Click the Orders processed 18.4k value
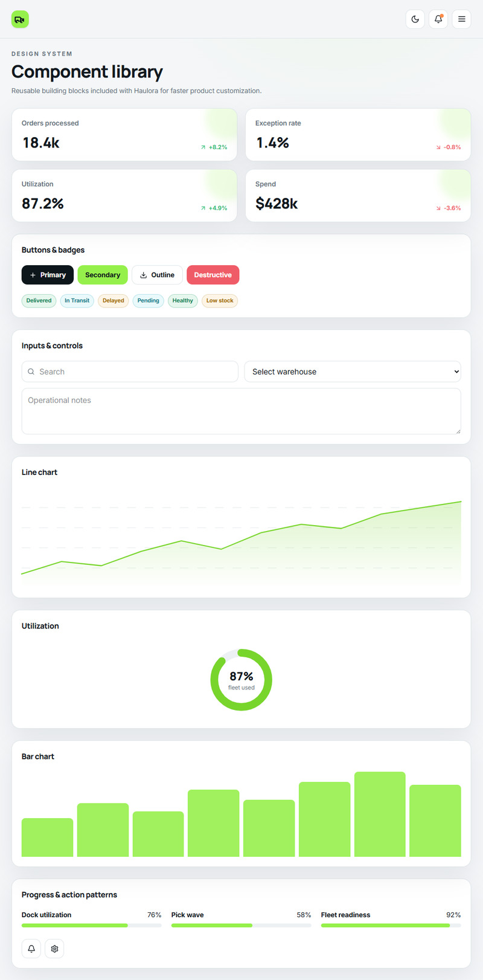The height and width of the screenshot is (980, 483). 41,143
